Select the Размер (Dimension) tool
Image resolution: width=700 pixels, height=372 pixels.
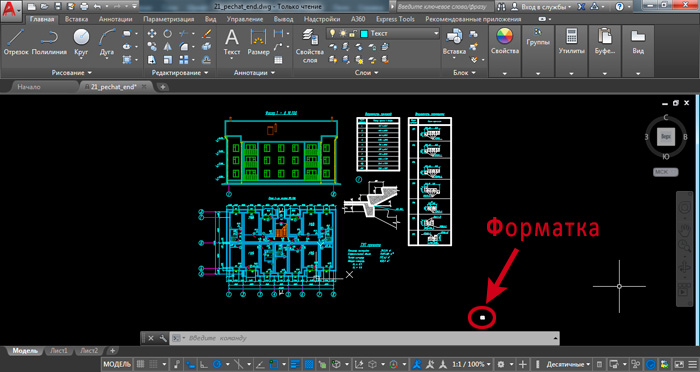258,42
